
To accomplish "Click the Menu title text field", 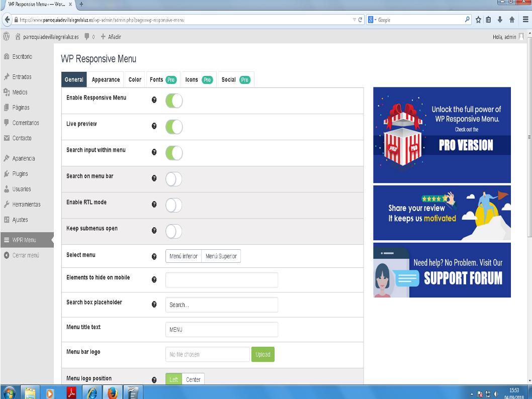I will pyautogui.click(x=222, y=330).
